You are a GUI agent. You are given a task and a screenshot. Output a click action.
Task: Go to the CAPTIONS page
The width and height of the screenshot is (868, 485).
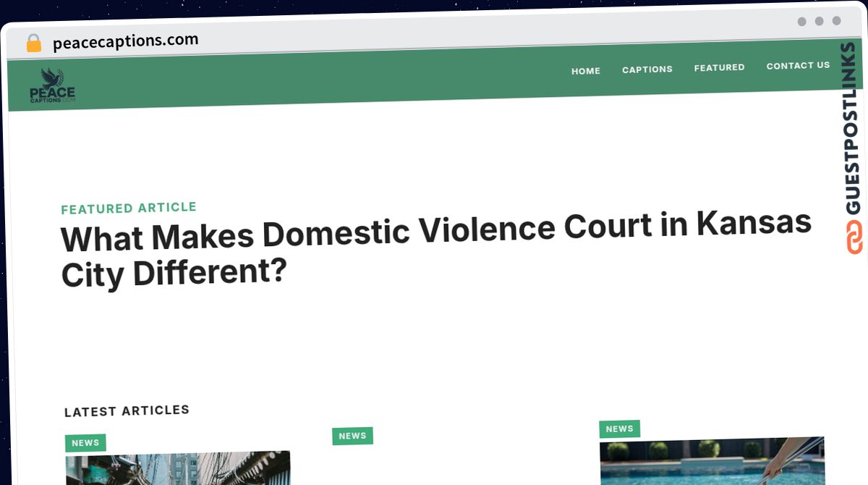coord(647,69)
